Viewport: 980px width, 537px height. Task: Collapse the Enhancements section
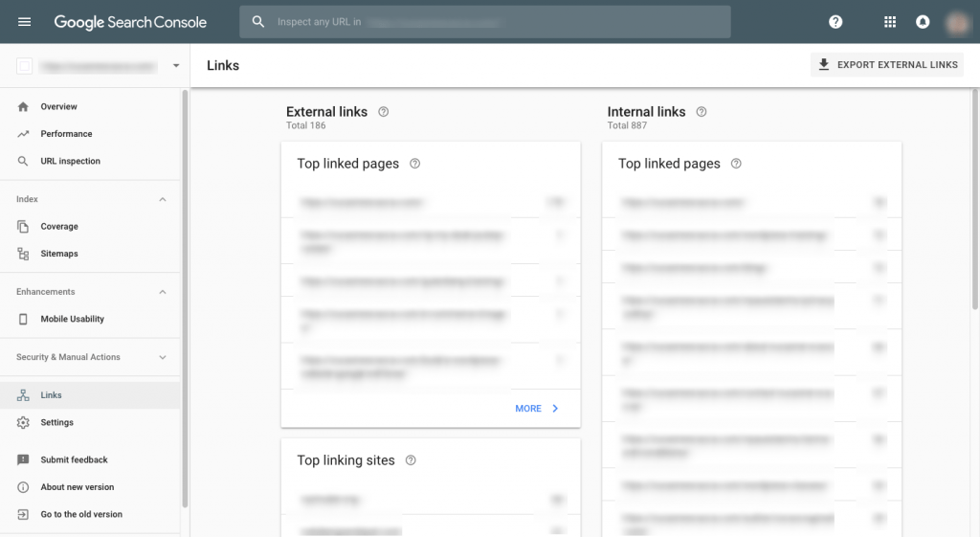pyautogui.click(x=163, y=292)
